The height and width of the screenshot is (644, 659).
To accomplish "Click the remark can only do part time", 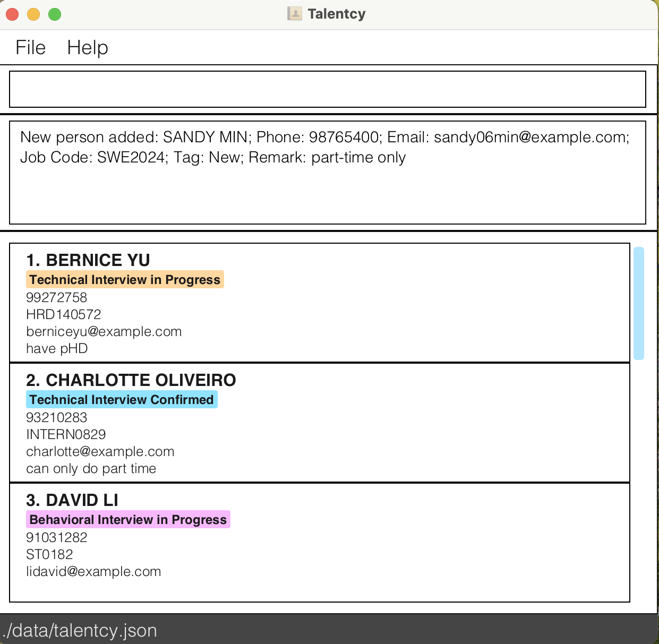I will coord(91,469).
